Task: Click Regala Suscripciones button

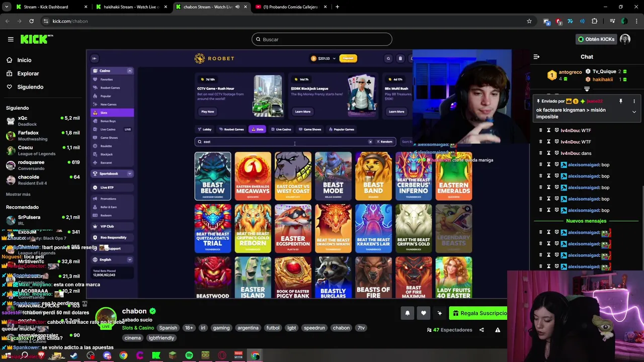Action: pyautogui.click(x=478, y=313)
